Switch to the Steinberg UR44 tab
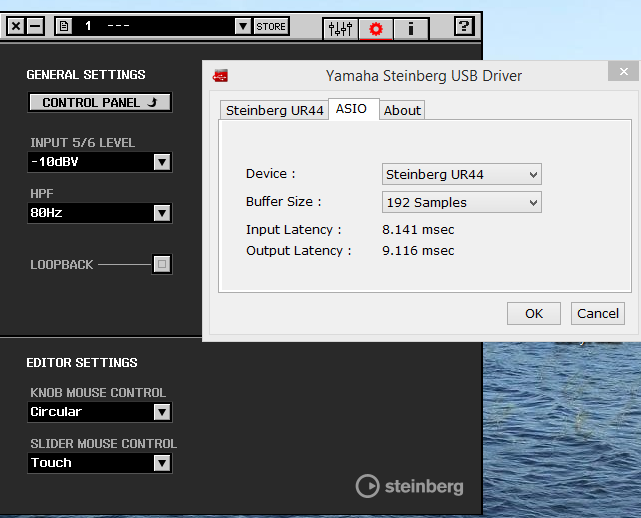The height and width of the screenshot is (518, 641). tap(274, 110)
